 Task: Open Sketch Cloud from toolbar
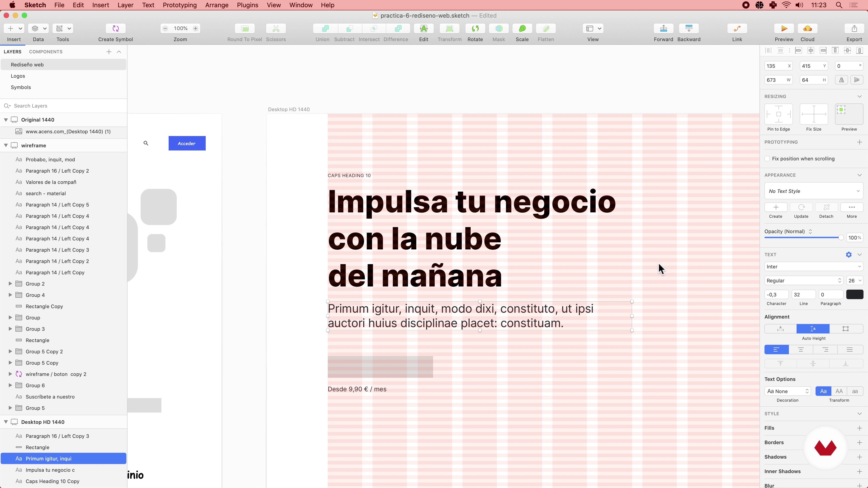[807, 29]
